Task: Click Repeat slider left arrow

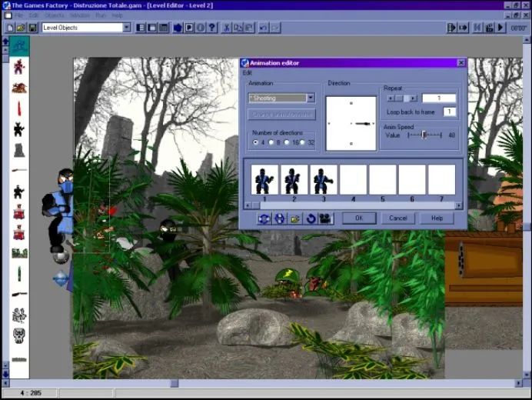Action: tap(391, 98)
